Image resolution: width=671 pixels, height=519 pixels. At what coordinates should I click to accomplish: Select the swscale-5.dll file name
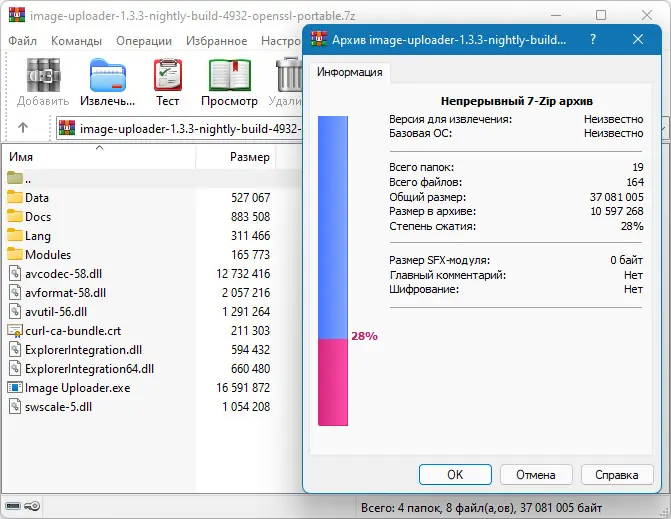[58, 406]
